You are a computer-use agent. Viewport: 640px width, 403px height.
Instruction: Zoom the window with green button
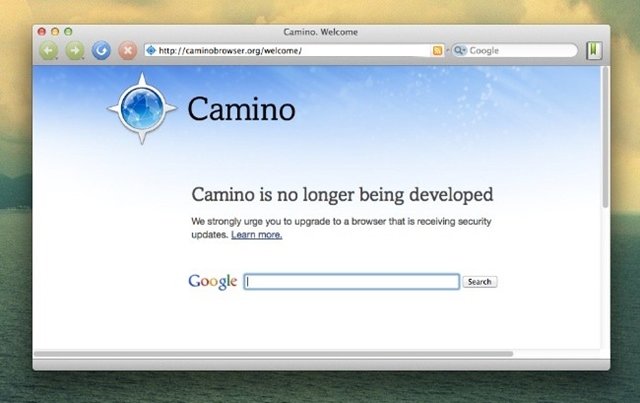68,31
